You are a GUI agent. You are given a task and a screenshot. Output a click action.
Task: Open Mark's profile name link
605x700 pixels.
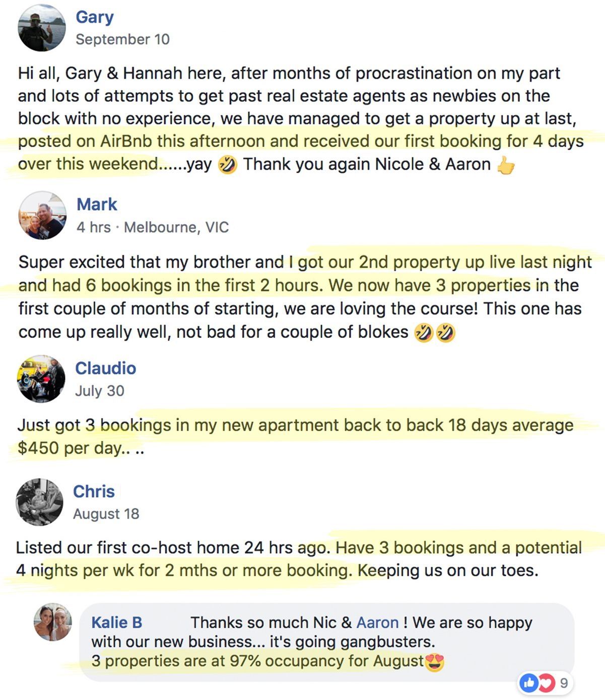(x=97, y=204)
